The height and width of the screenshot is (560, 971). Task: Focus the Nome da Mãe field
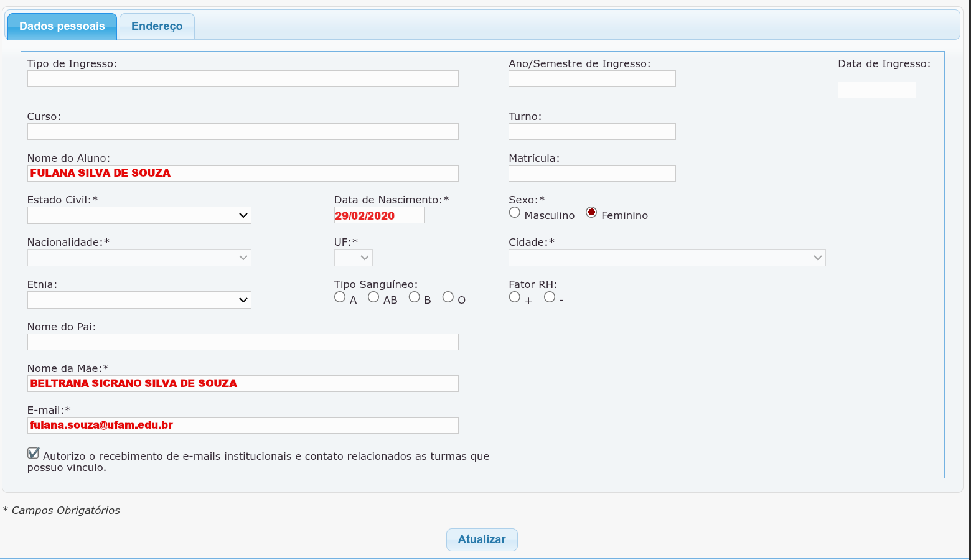tap(243, 383)
